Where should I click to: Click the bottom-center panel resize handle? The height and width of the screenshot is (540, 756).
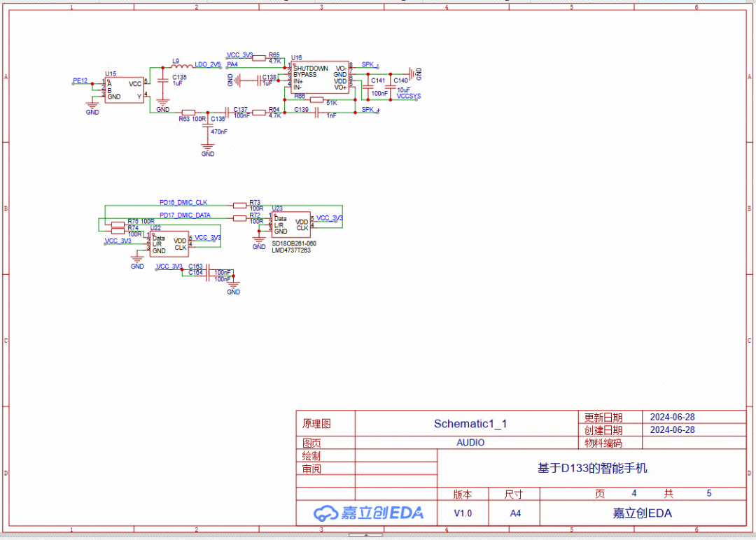pyautogui.click(x=366, y=534)
